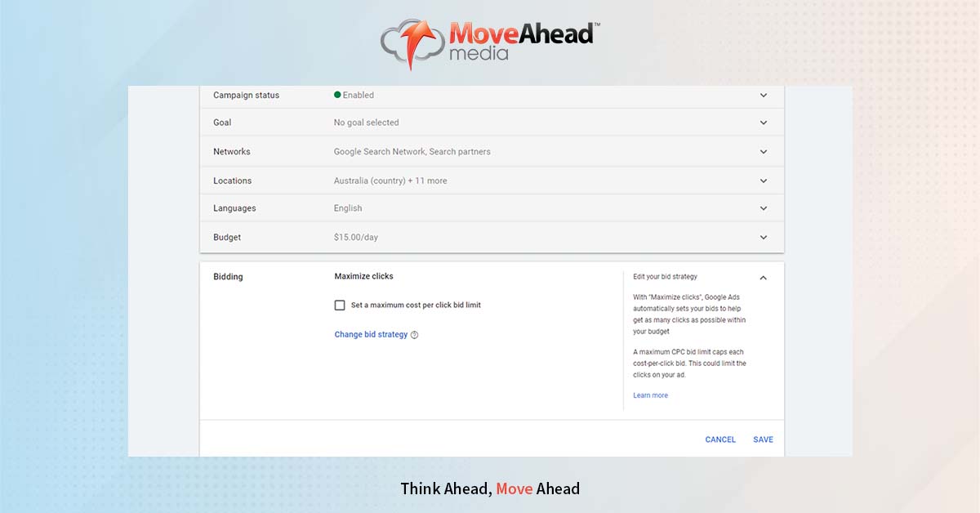Screen dimensions: 980x513
Task: Open the Change bid strategy link
Action: (371, 335)
